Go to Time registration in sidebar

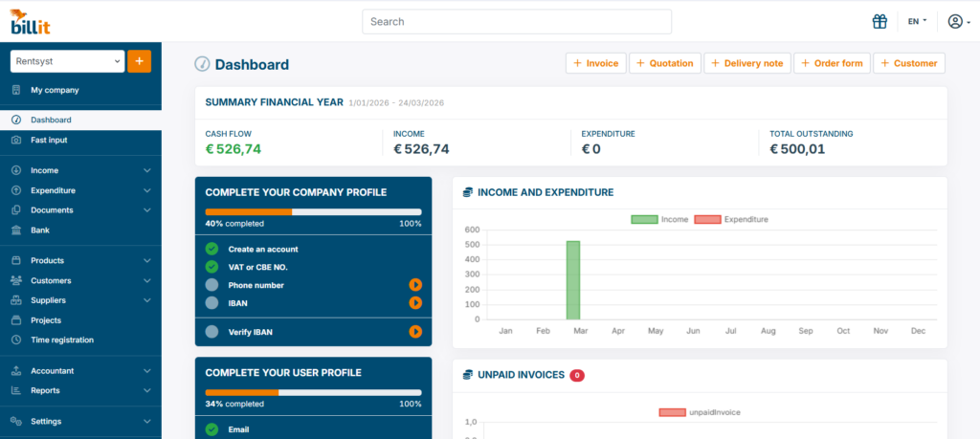pos(61,340)
